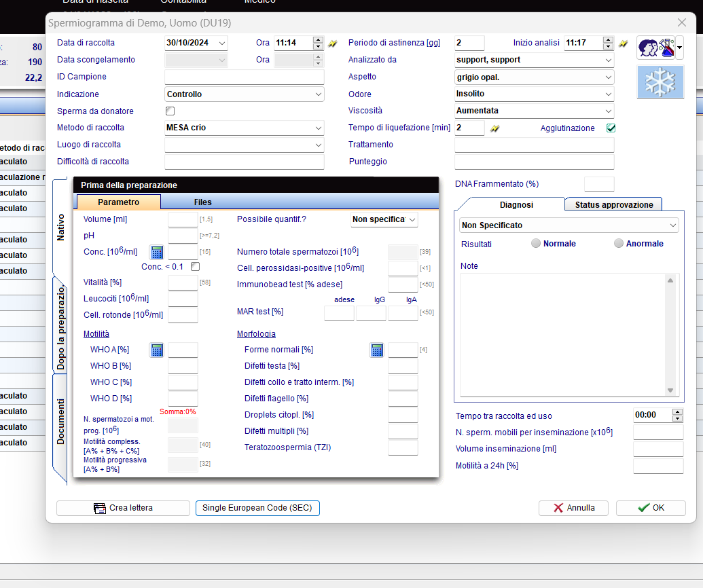Click the Motilità a 24h [%] field
The width and height of the screenshot is (703, 588).
(658, 466)
